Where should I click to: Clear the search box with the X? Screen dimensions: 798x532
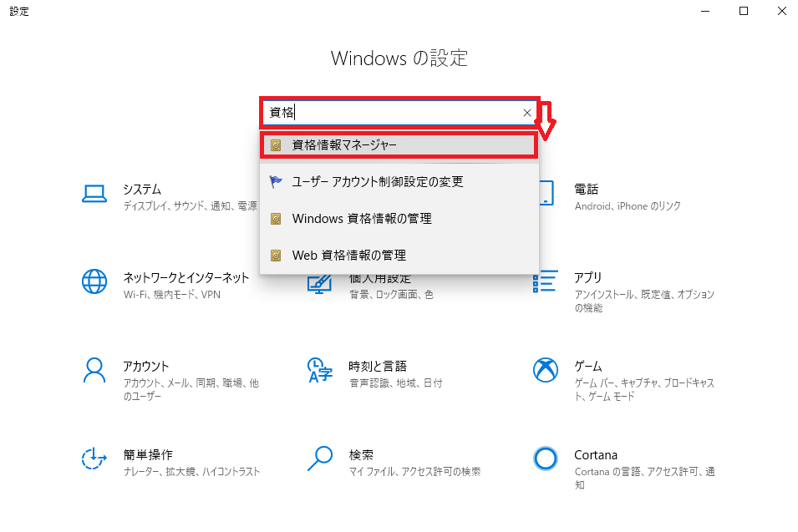click(x=527, y=113)
